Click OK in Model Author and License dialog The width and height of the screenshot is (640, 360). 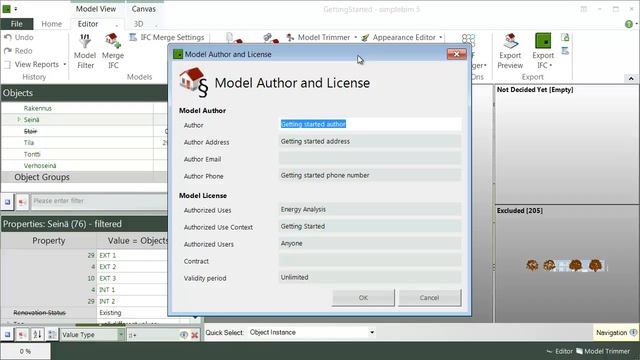point(363,298)
